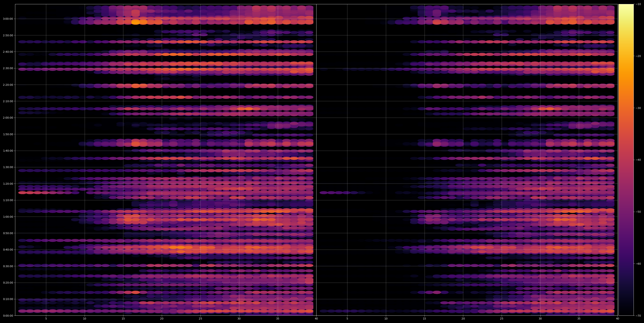Click the −30 colorbar tick label
The height and width of the screenshot is (323, 644).
(638, 108)
